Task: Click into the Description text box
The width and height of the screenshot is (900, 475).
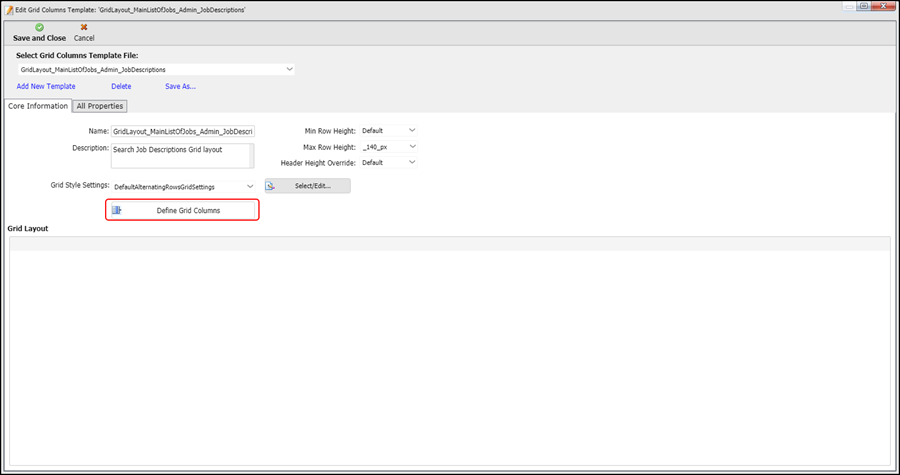Action: [183, 154]
